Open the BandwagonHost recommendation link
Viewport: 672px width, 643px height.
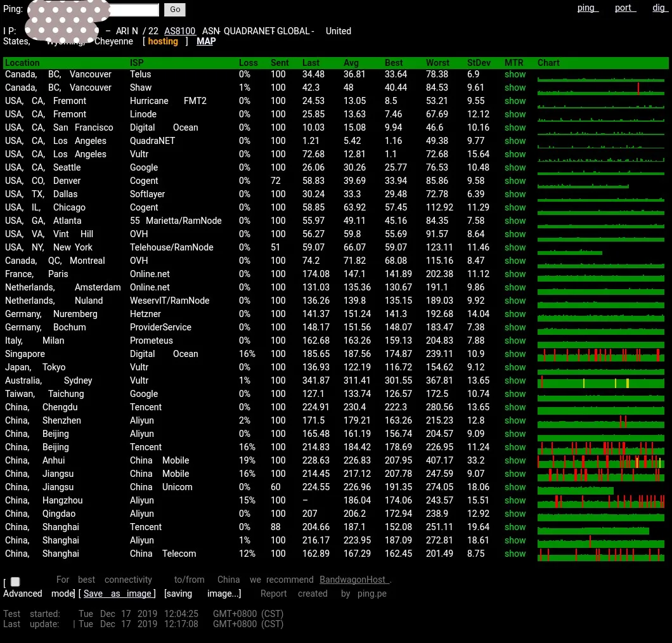coord(354,580)
